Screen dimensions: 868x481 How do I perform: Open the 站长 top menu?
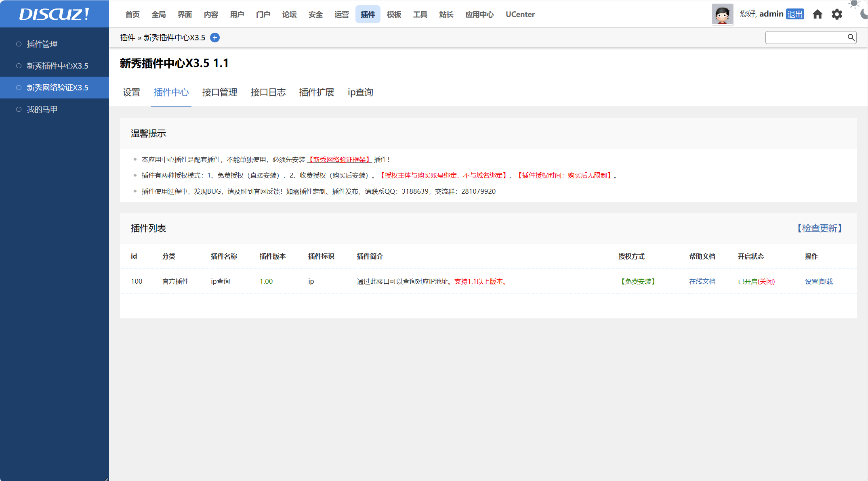pos(446,15)
